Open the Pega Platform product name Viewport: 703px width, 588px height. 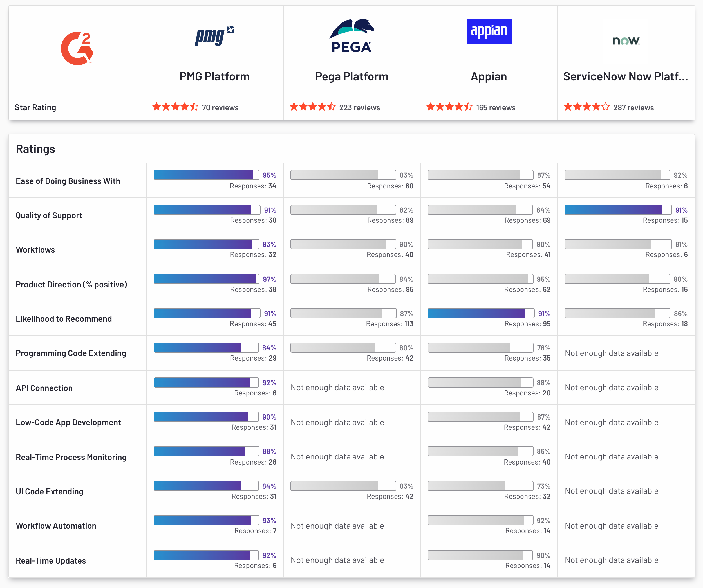pos(351,76)
